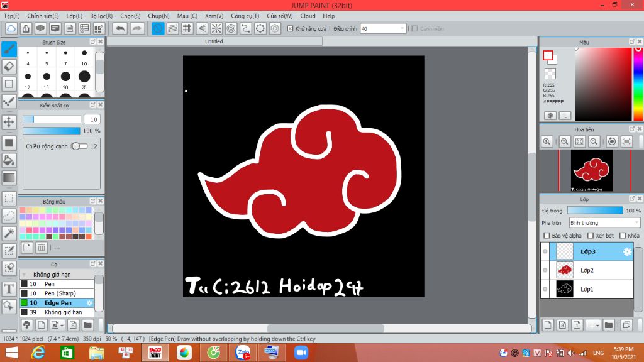644x362 pixels.
Task: Toggle the Cạnh mềm checkbox
Action: (x=415, y=29)
